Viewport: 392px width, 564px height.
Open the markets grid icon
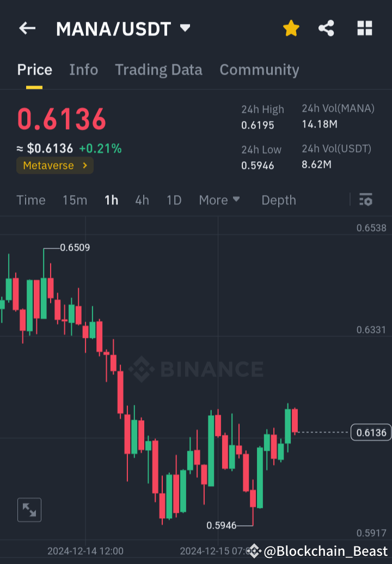coord(364,28)
